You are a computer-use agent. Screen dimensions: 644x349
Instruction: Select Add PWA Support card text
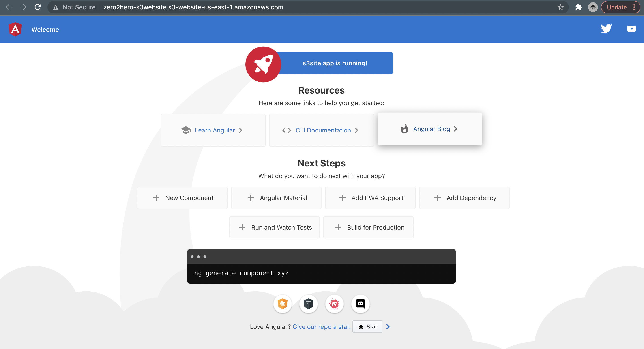(x=377, y=198)
